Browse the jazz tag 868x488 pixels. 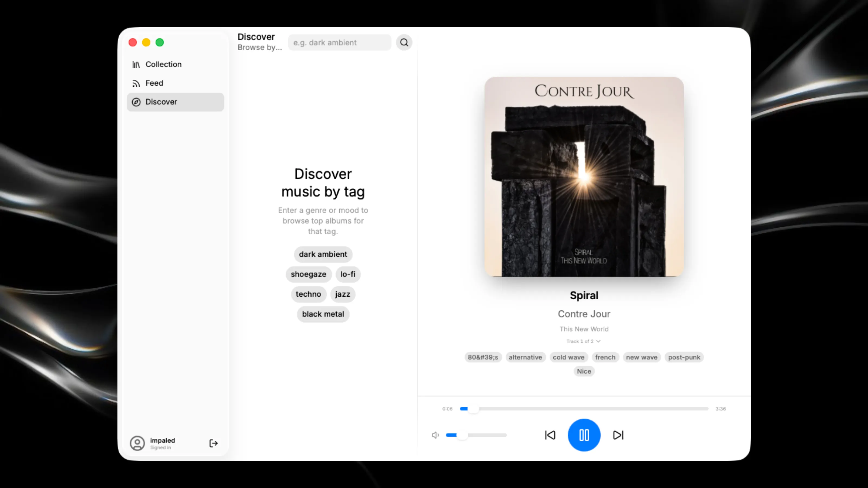[342, 294]
